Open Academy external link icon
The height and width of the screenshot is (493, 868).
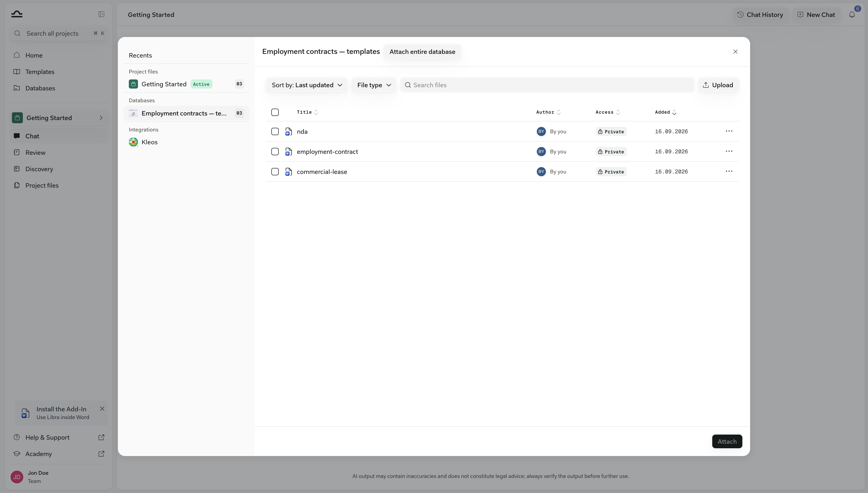coord(101,454)
